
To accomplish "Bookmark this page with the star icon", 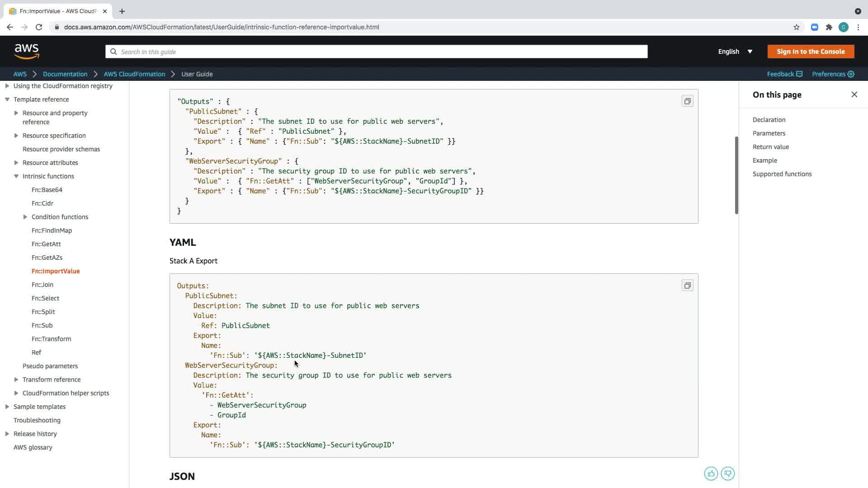I will (x=796, y=27).
